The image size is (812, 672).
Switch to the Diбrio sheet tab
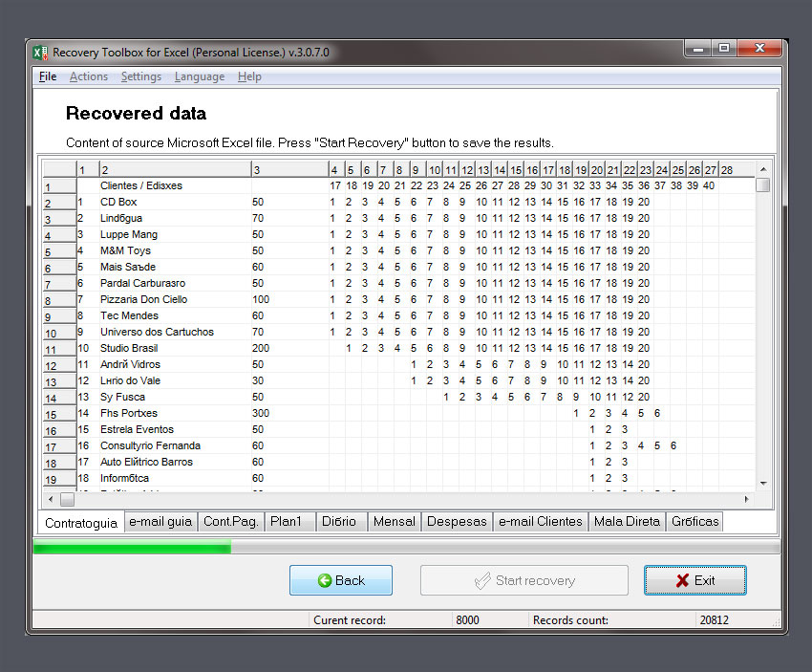point(341,521)
